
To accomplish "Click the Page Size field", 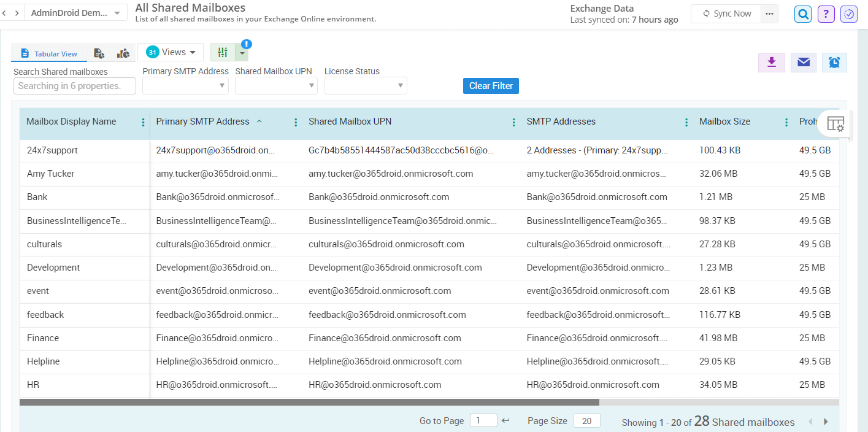I will coord(586,421).
